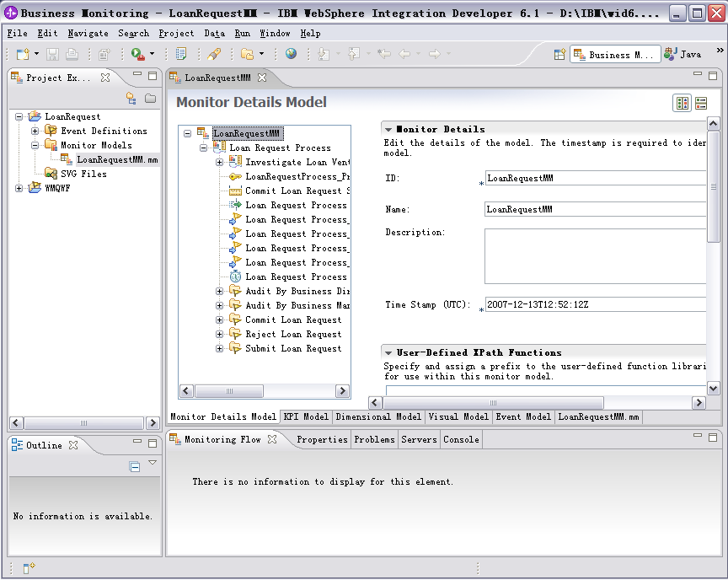Click the folder icon in Project Explorer toolbar

pos(150,98)
